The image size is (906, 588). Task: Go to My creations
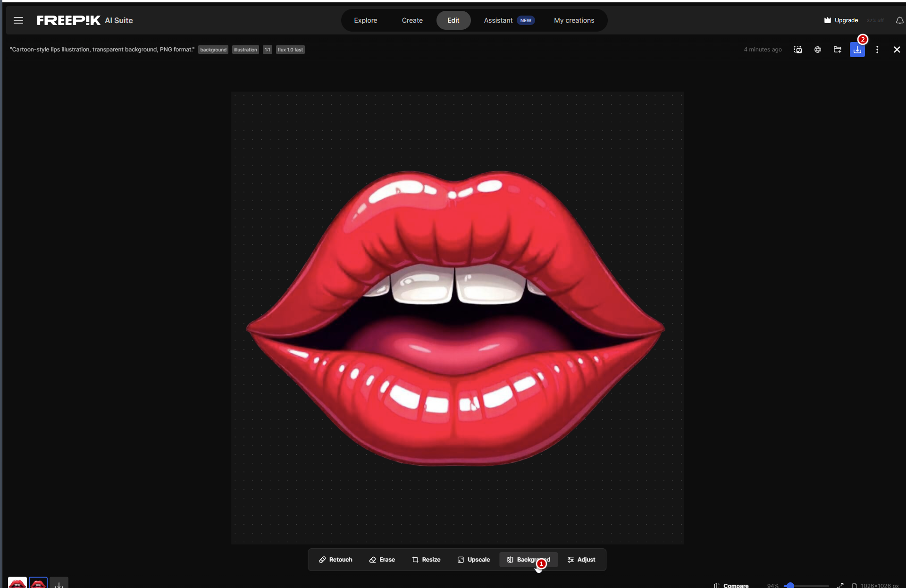point(574,20)
